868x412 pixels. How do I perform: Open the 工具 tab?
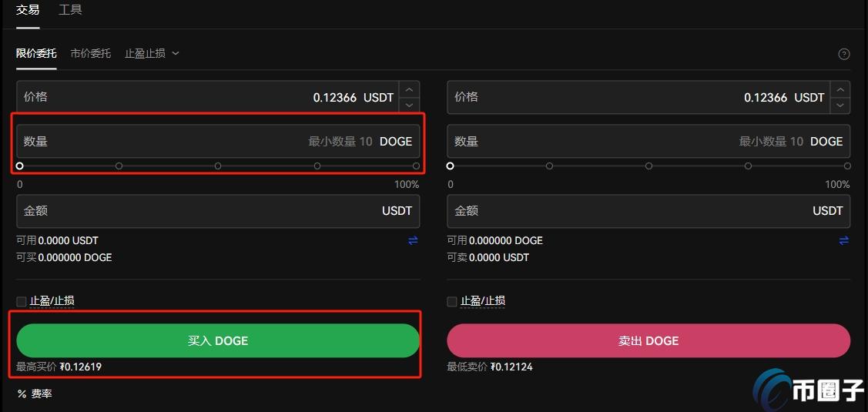pyautogui.click(x=70, y=10)
